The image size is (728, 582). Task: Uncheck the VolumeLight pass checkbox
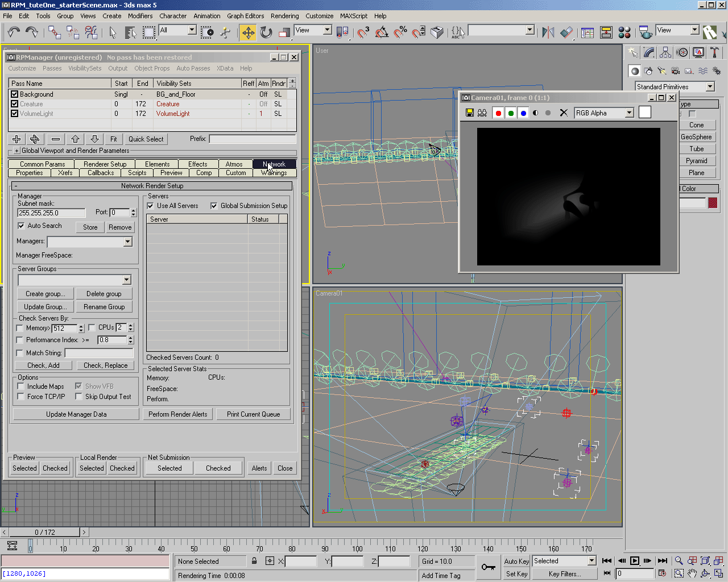click(x=15, y=114)
